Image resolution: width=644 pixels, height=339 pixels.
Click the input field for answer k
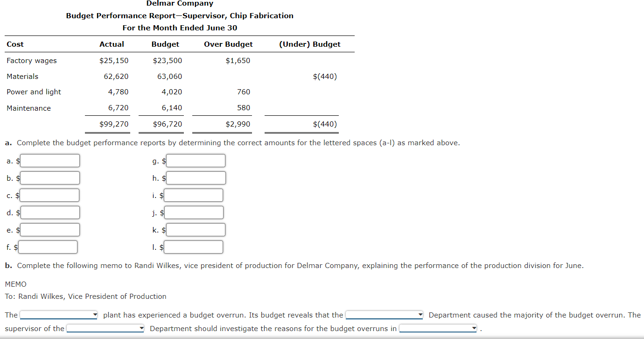click(x=196, y=230)
